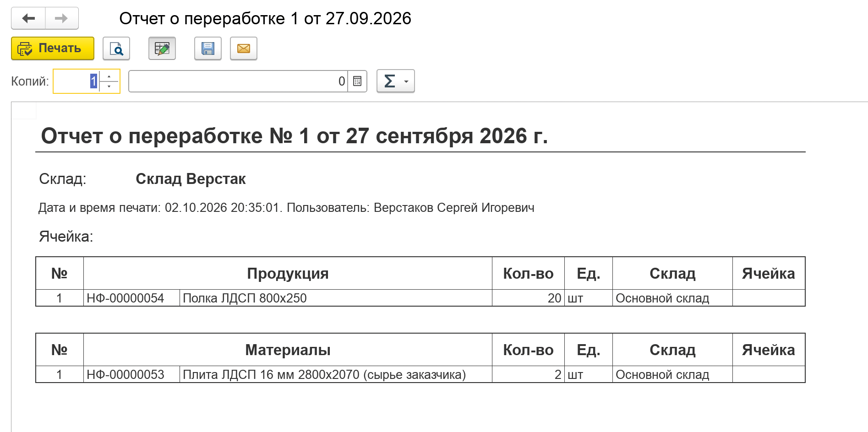Click quantity cell 20
This screenshot has height=432, width=868.
pyautogui.click(x=528, y=298)
